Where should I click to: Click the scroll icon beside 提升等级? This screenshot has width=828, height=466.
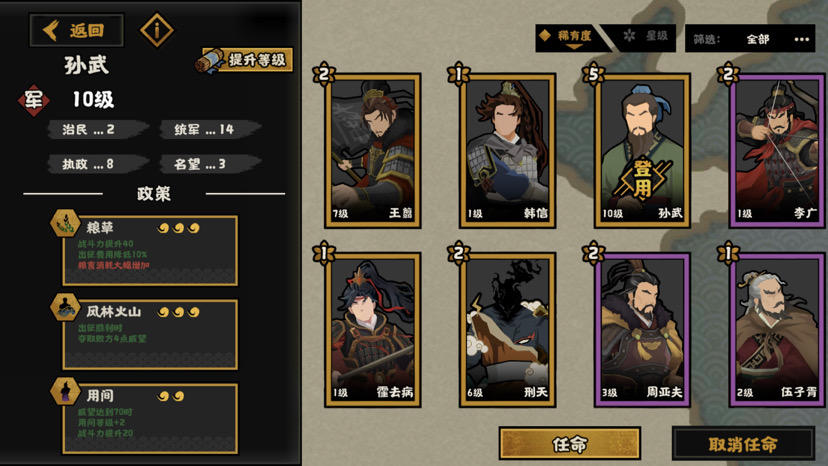point(210,61)
